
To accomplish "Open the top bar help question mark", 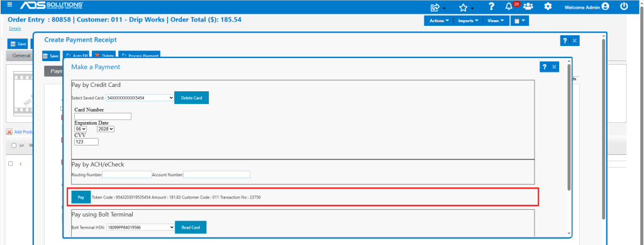I will [x=491, y=6].
